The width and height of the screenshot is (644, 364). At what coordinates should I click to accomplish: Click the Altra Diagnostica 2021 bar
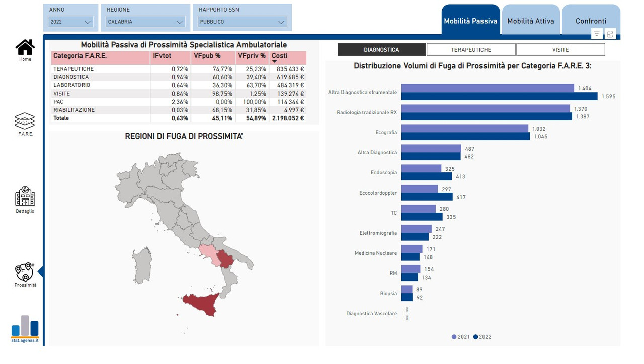(x=431, y=149)
